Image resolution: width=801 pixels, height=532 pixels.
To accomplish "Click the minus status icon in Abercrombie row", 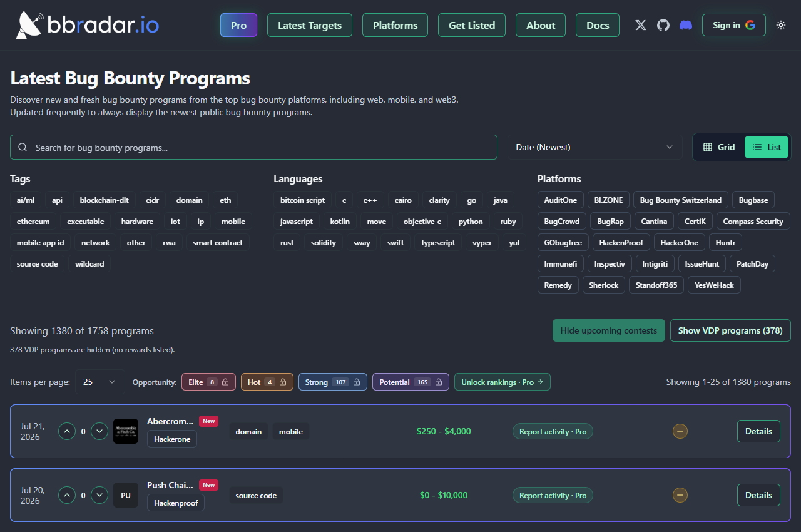I will tap(680, 431).
